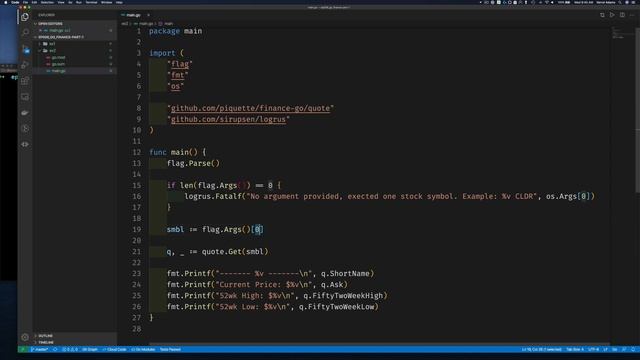
Task: Click the feedback icon in status bar
Action: 624,349
